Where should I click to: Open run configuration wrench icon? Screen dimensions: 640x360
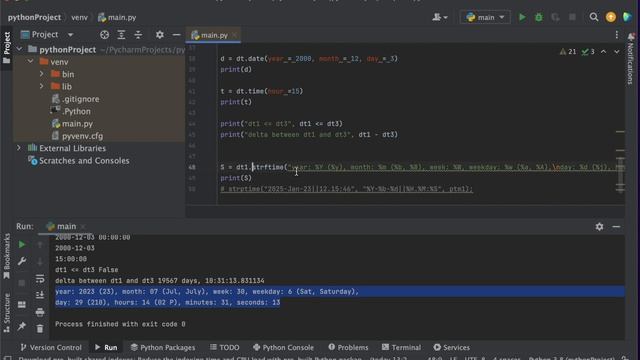pyautogui.click(x=22, y=261)
